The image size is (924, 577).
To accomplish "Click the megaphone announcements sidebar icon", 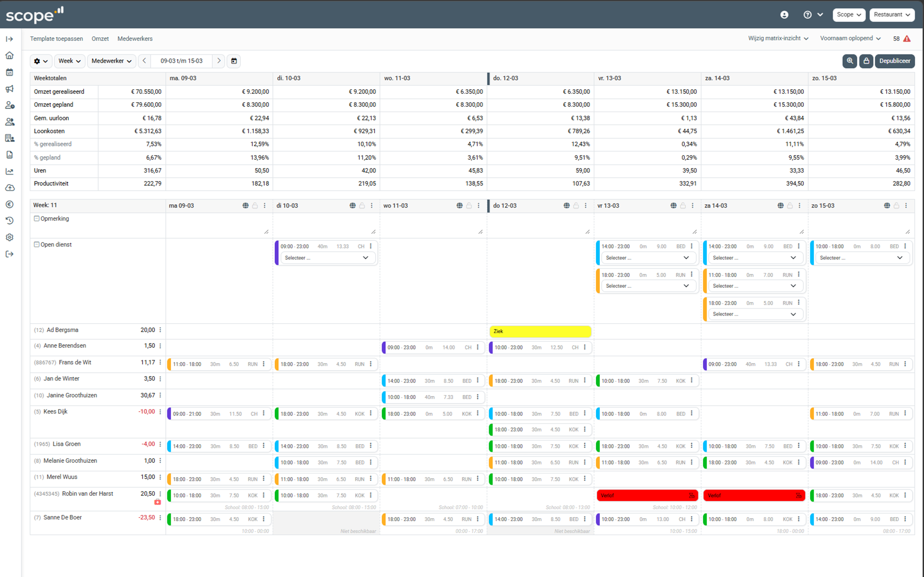I will [10, 89].
